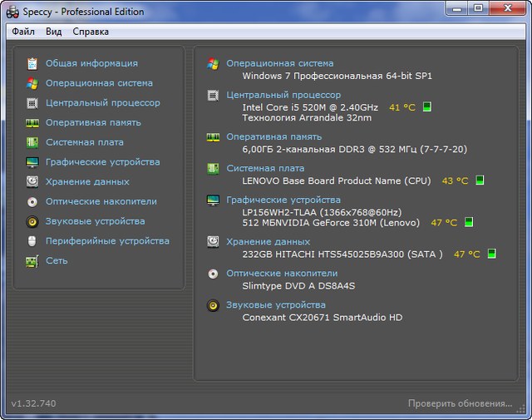
Task: Click the Системная плата icon in sidebar
Action: tap(32, 142)
